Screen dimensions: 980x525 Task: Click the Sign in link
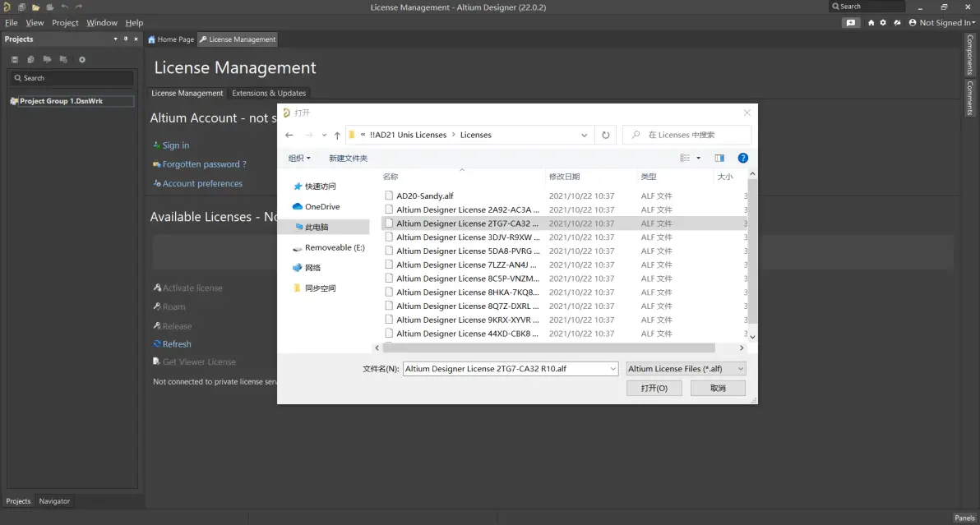click(176, 145)
